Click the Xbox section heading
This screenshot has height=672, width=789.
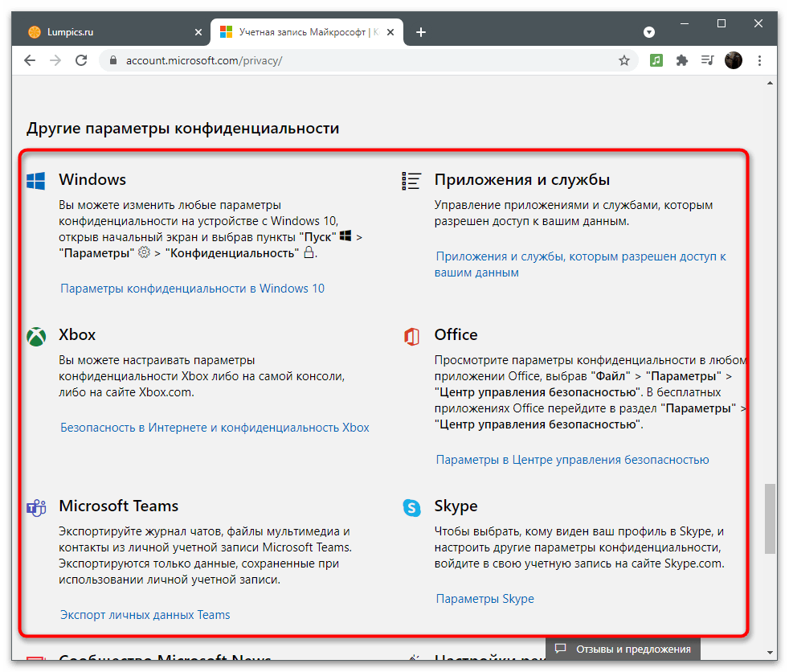(x=77, y=334)
